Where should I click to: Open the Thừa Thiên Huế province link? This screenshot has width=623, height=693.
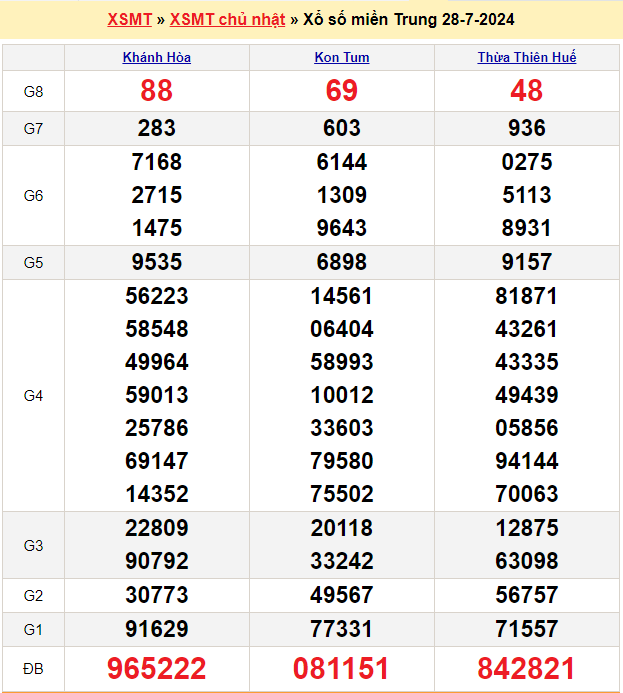pos(527,58)
